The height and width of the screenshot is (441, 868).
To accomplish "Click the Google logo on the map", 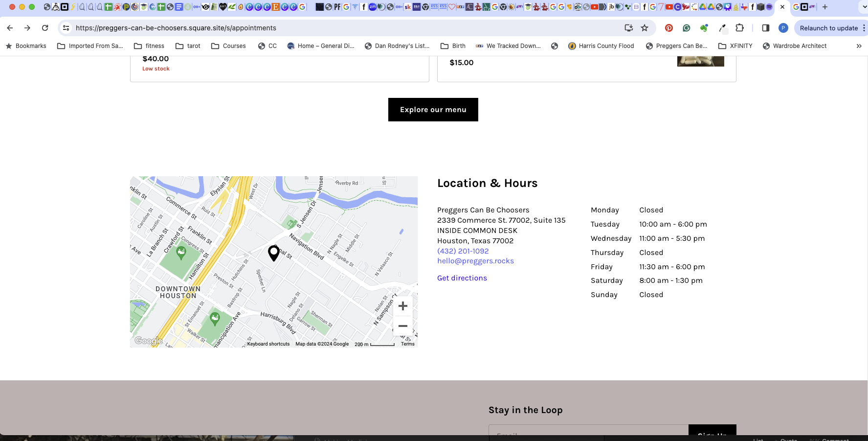I will (x=149, y=341).
